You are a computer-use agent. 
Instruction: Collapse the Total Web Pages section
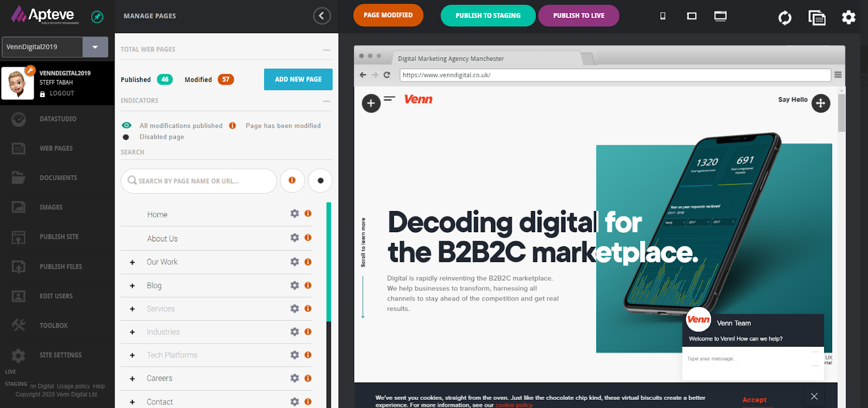(327, 49)
